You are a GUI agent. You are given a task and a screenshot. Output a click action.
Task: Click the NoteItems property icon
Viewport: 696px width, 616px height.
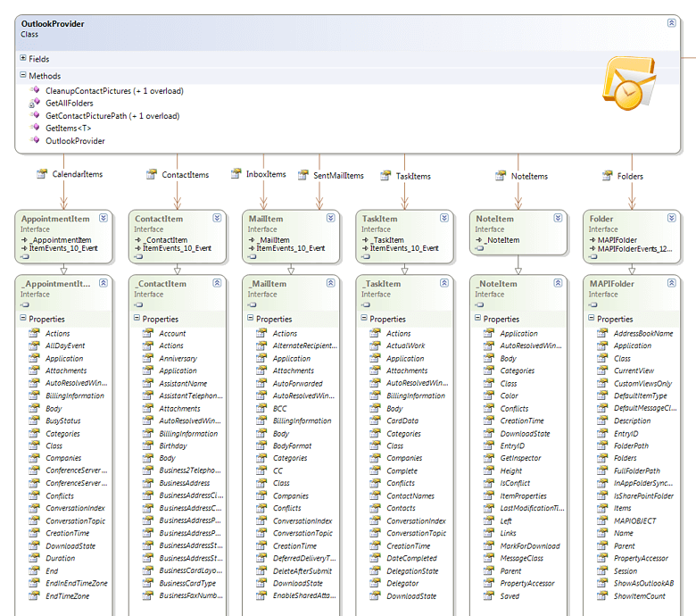point(501,176)
